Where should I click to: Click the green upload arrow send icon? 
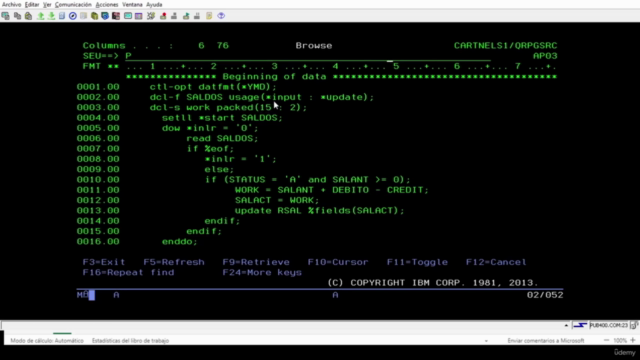40,16
